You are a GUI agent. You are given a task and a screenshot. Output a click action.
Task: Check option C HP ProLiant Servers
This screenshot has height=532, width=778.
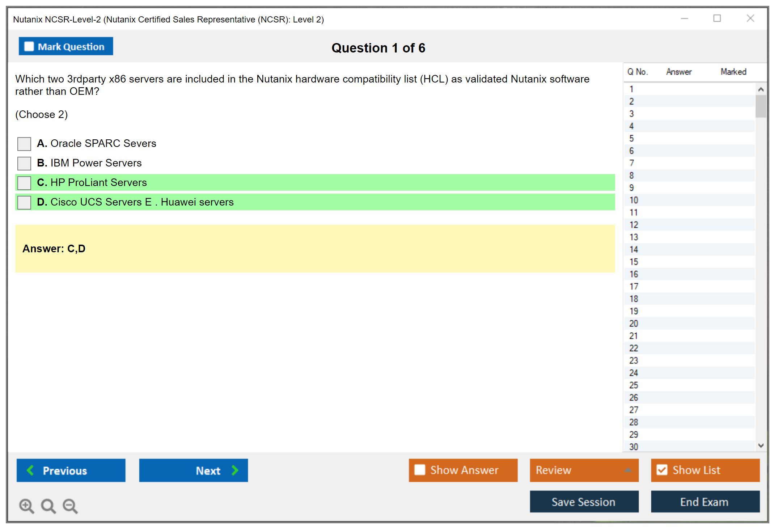tap(24, 183)
